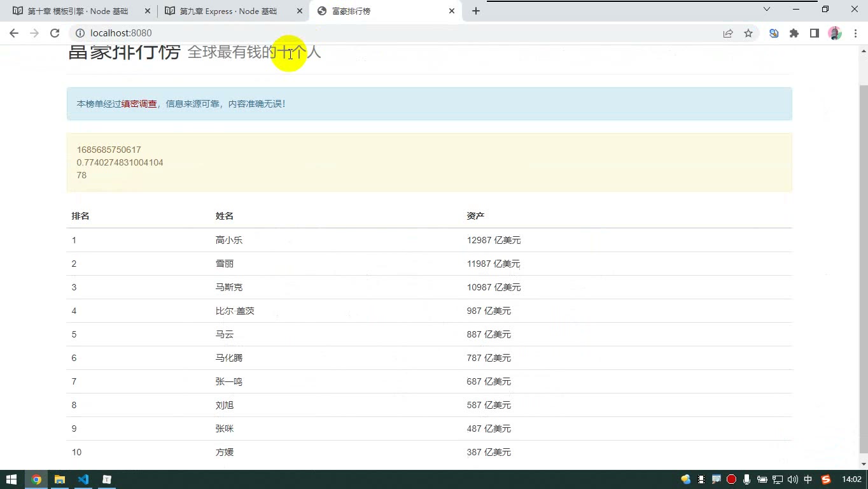Image resolution: width=868 pixels, height=489 pixels.
Task: Open a new tab with plus button
Action: point(476,11)
